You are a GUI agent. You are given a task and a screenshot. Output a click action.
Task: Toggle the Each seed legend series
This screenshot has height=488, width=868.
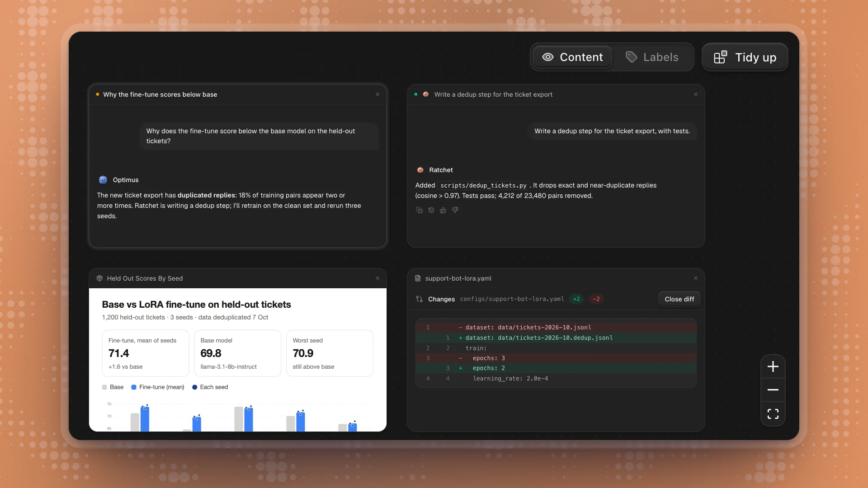210,387
